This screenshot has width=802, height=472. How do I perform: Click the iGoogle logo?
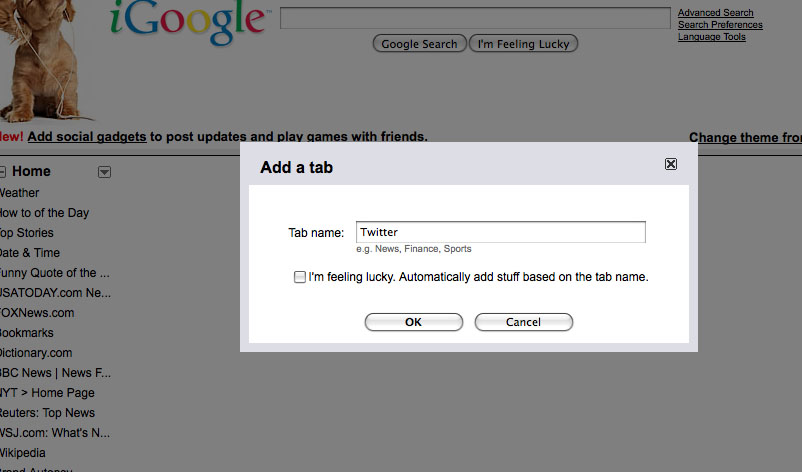(x=189, y=21)
